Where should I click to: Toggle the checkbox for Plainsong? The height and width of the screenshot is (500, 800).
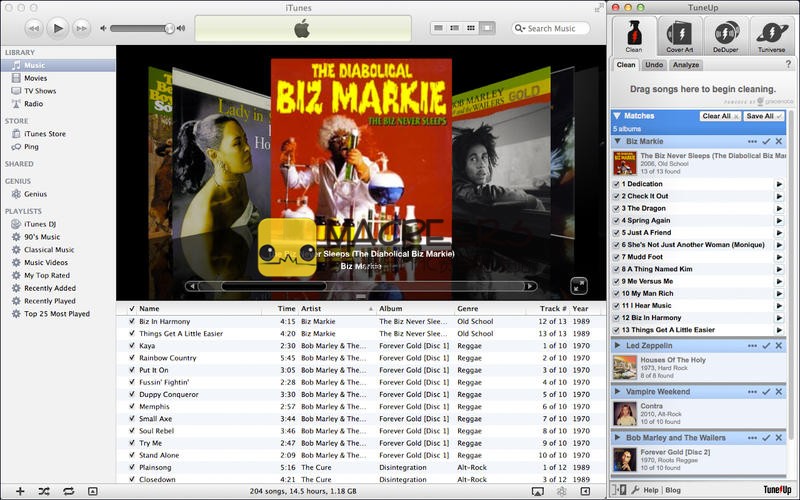132,467
